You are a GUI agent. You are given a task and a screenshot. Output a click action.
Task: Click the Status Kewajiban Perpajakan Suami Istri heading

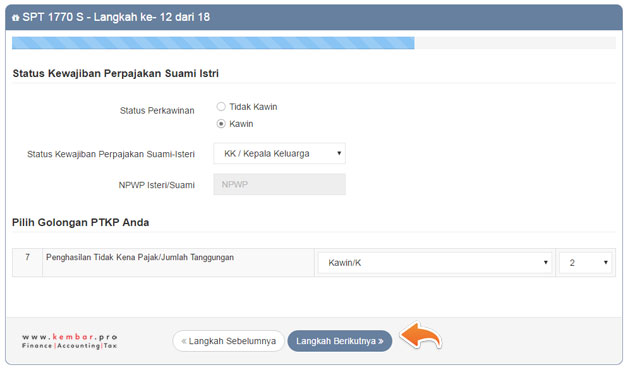click(116, 73)
